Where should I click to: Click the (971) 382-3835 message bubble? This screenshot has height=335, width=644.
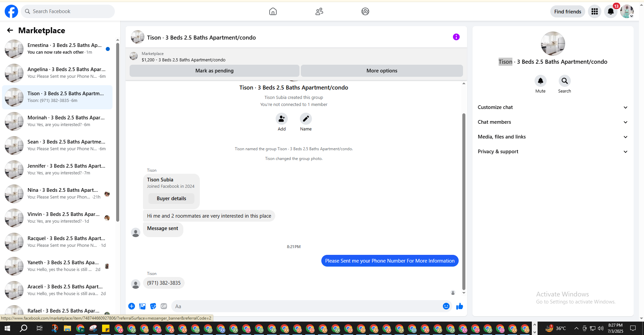click(x=164, y=283)
